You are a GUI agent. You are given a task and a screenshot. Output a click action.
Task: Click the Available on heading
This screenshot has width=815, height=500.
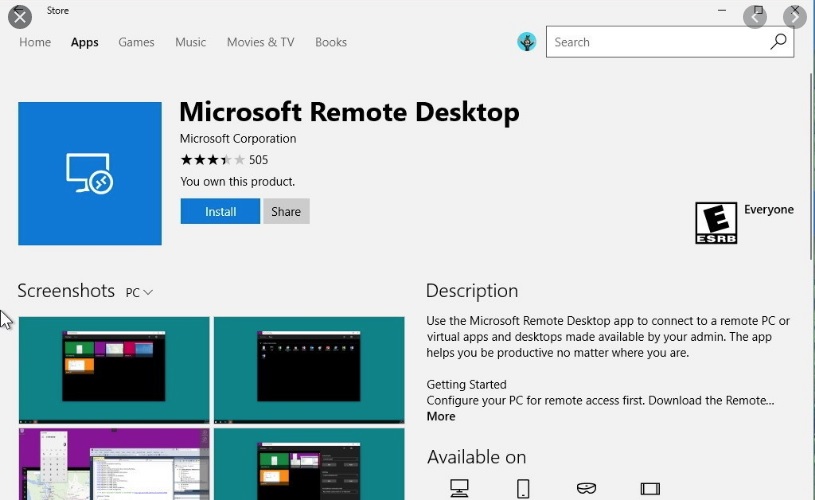coord(477,457)
